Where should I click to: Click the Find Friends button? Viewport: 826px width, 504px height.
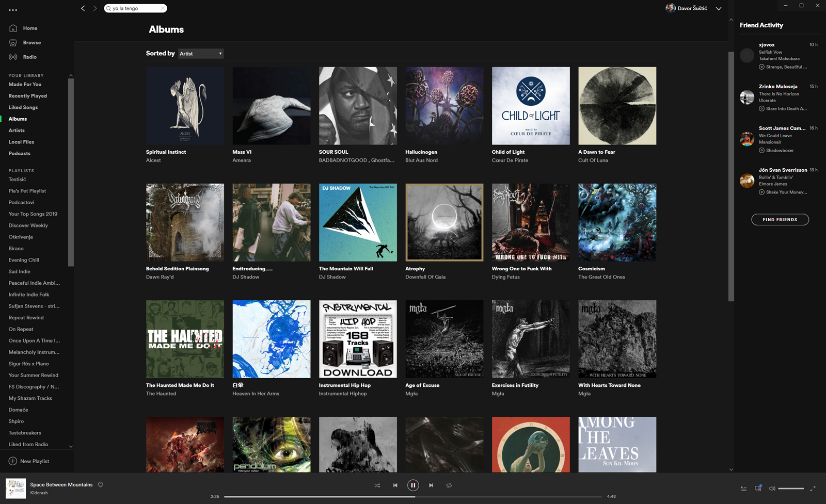coord(780,220)
